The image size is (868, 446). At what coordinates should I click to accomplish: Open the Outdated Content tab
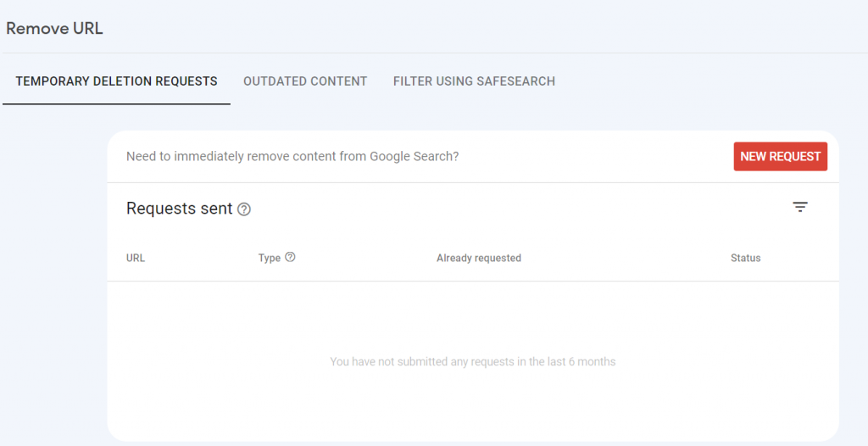[x=305, y=81]
